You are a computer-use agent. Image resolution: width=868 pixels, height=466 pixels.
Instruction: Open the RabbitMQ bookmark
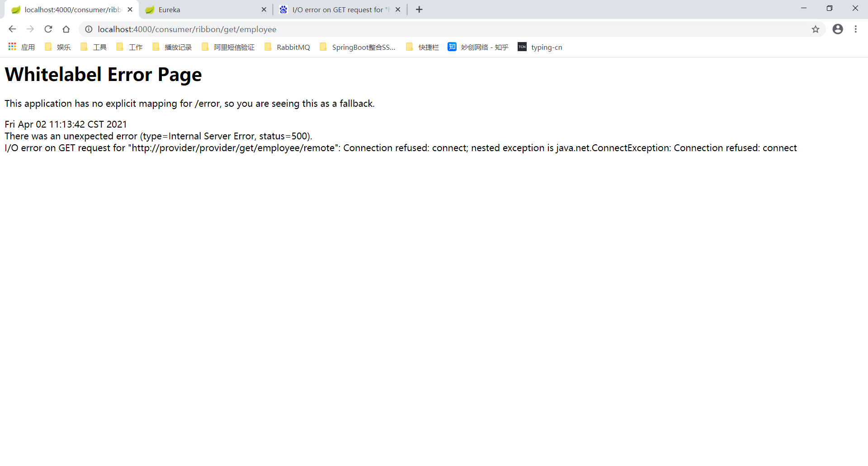[287, 47]
